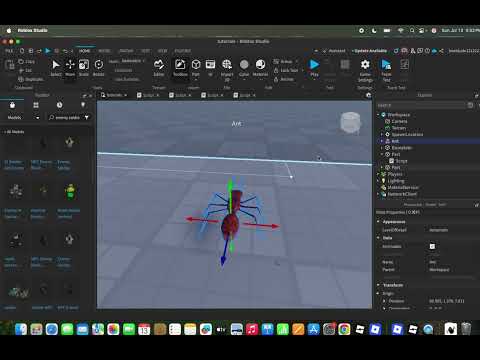This screenshot has height=360, width=480.
Task: Open the Apple menu
Action: (x=9, y=30)
